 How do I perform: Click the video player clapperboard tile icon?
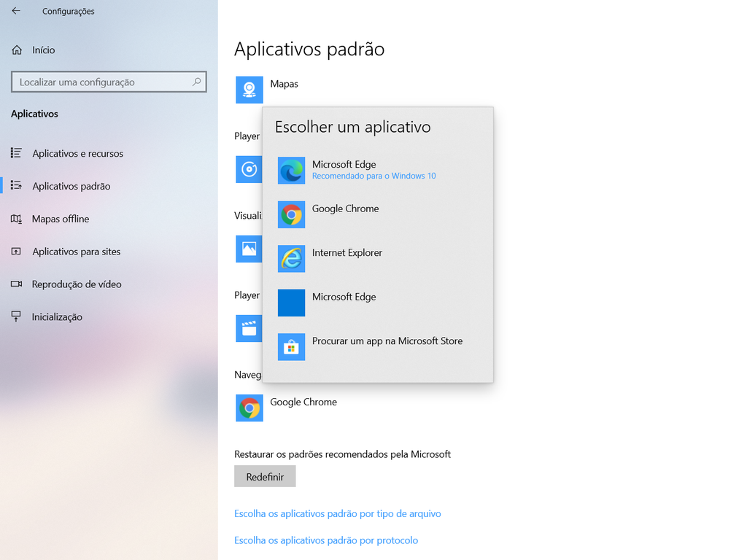coord(249,328)
